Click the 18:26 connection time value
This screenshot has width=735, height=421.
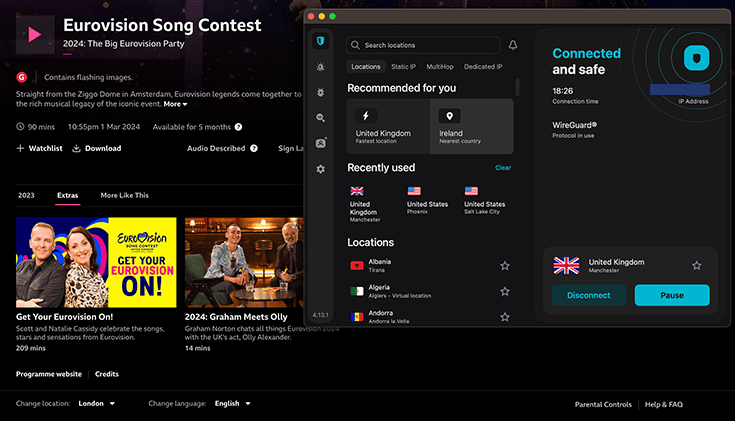[562, 91]
